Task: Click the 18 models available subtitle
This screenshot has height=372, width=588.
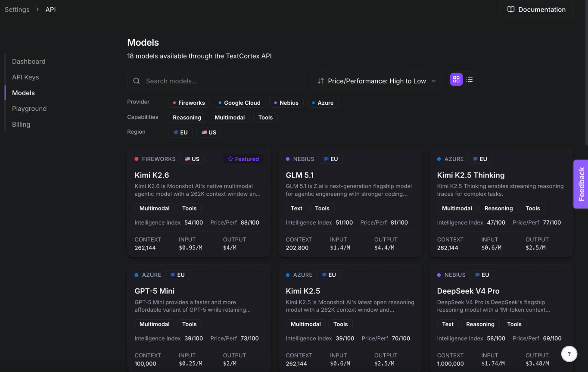Action: [x=199, y=56]
